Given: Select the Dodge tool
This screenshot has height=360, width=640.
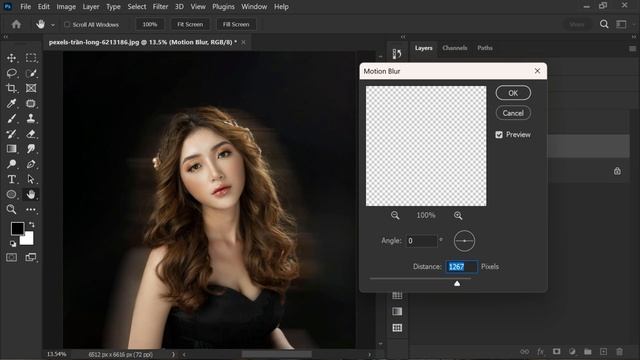Looking at the screenshot, I should 11,164.
